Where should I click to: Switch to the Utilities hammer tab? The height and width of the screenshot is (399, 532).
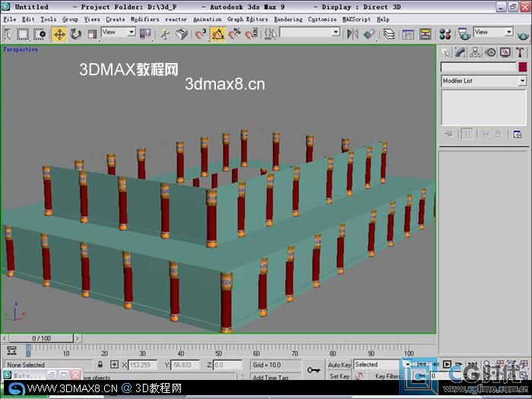pos(520,52)
